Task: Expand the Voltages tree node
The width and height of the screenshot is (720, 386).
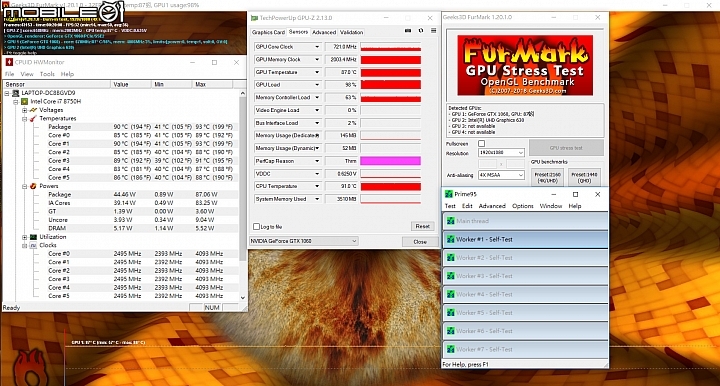Action: click(24, 110)
